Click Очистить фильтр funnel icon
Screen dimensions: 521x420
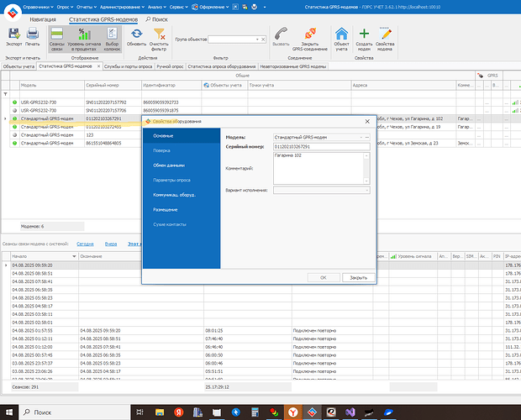pyautogui.click(x=159, y=34)
